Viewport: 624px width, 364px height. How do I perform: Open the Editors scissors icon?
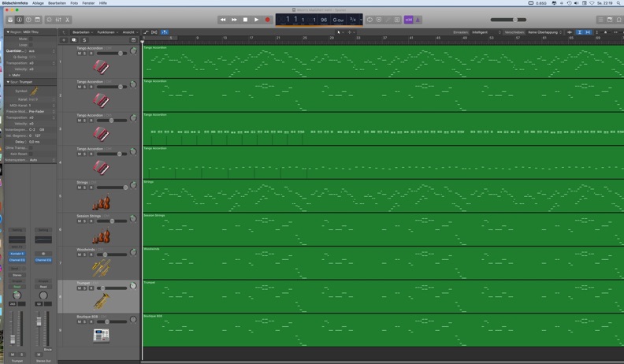click(x=67, y=20)
